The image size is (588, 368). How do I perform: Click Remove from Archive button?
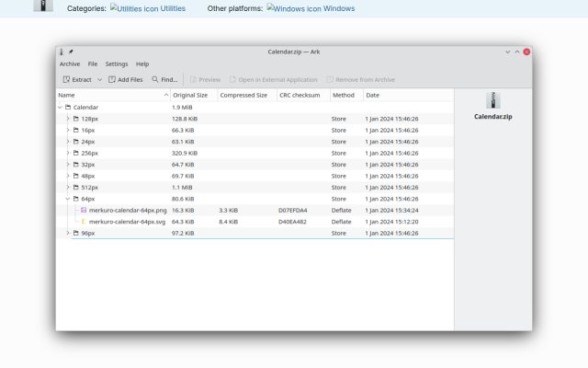(x=360, y=80)
